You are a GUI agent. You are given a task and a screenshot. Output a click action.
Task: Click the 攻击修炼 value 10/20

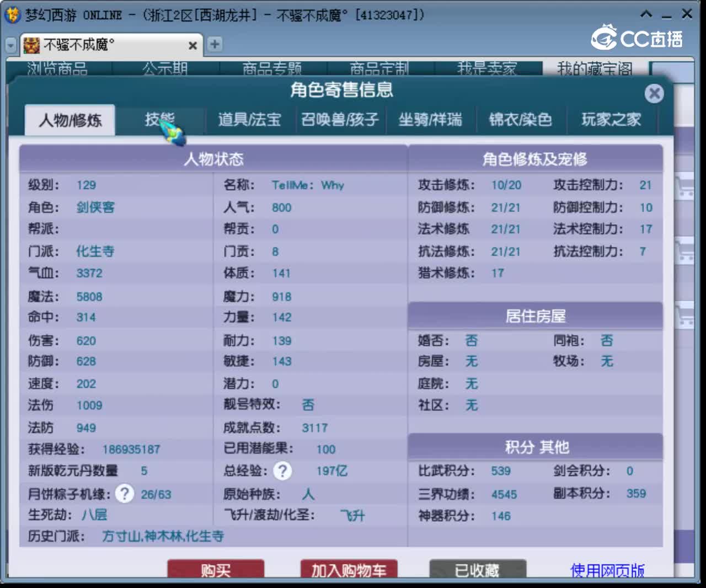tap(506, 185)
